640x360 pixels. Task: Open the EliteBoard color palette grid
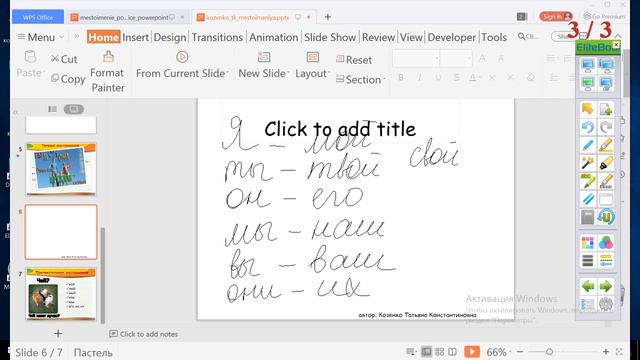click(588, 243)
